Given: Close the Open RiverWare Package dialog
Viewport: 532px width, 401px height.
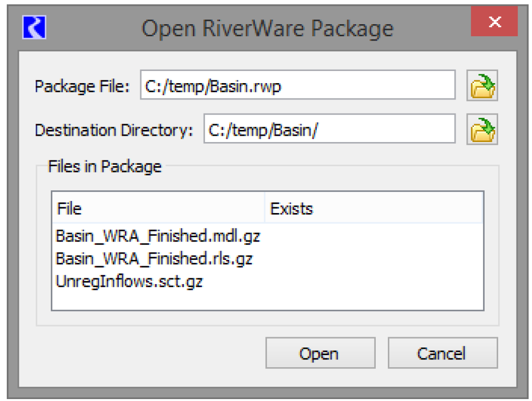Looking at the screenshot, I should [494, 22].
